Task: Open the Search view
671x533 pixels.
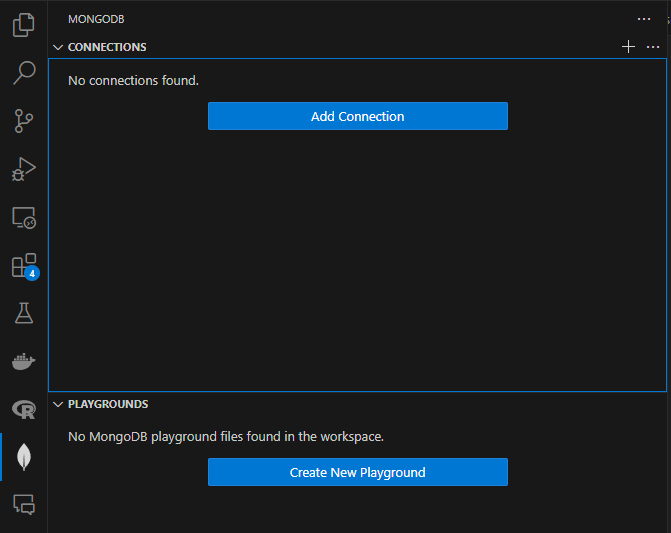Action: tap(24, 73)
